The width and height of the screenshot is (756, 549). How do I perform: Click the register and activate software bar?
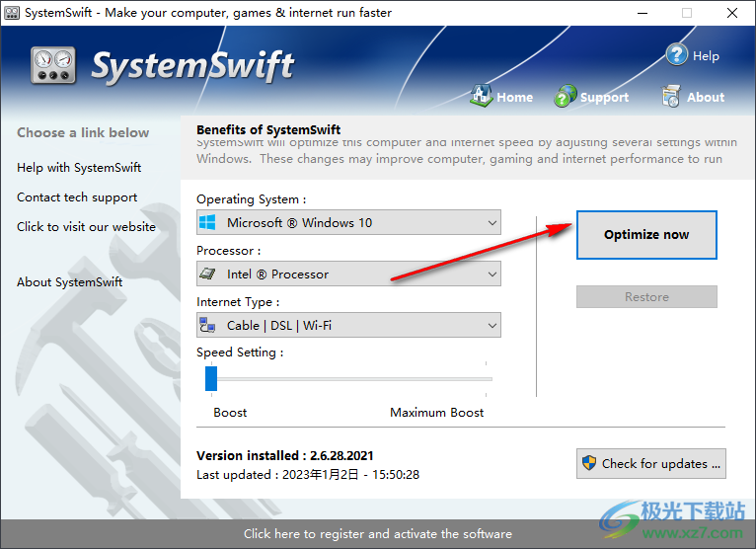(x=378, y=533)
